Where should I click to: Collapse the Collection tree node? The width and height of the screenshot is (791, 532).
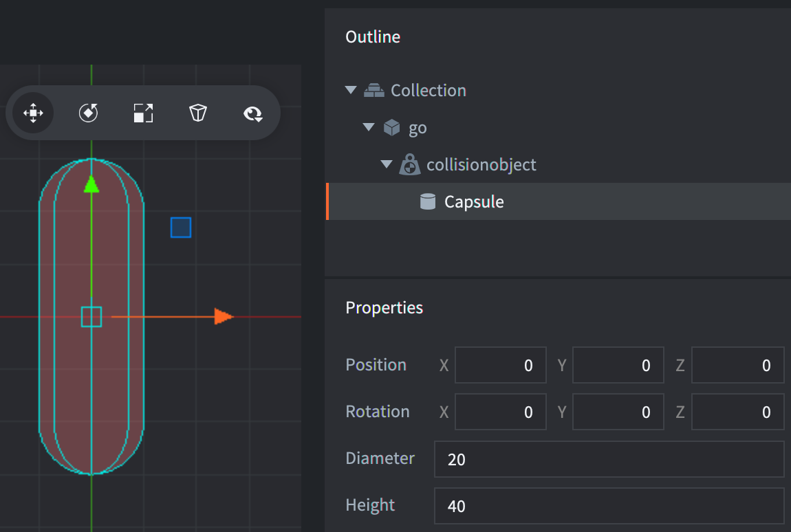351,90
